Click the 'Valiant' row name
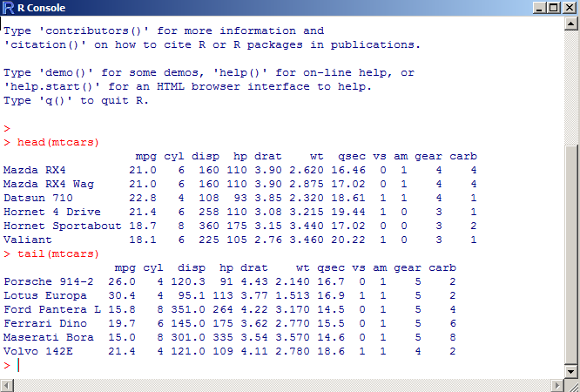 tap(28, 240)
